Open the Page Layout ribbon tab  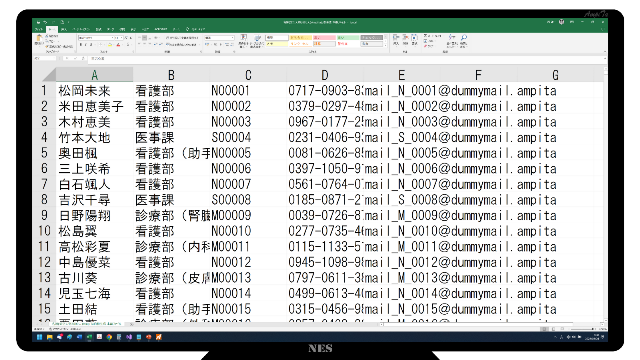81,29
